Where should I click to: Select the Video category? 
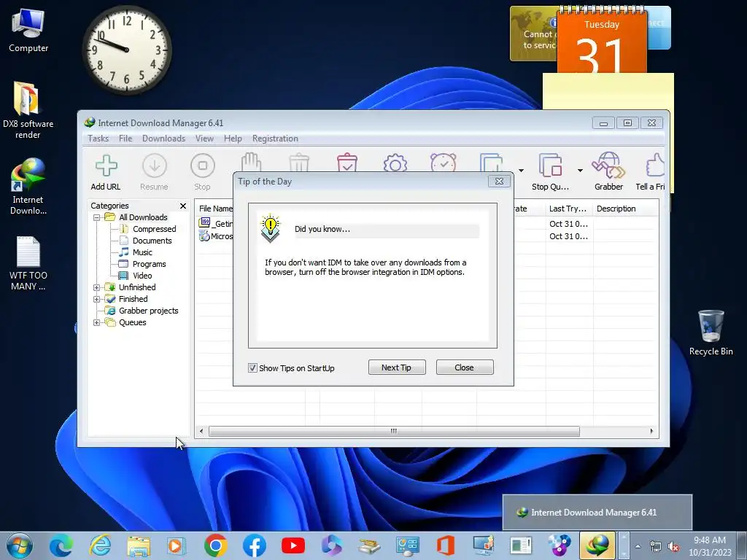[142, 276]
